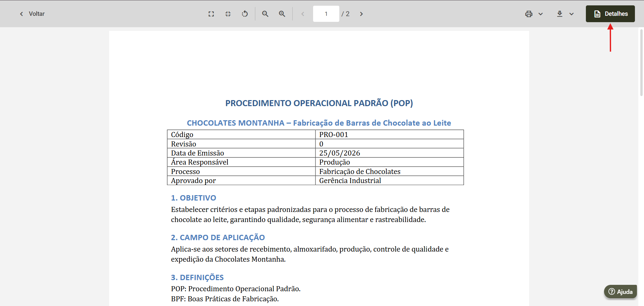The height and width of the screenshot is (306, 644).
Task: Click the subtitle starting "CHOCOLATES MONTANHA"
Action: point(319,123)
